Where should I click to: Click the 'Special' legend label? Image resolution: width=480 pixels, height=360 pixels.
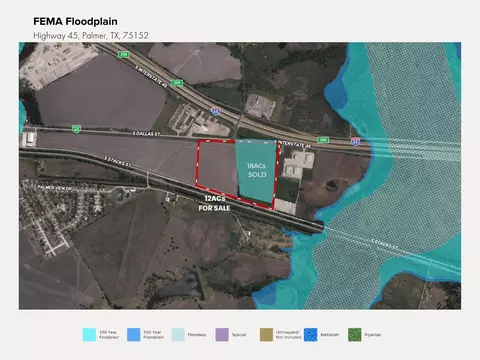pyautogui.click(x=239, y=335)
